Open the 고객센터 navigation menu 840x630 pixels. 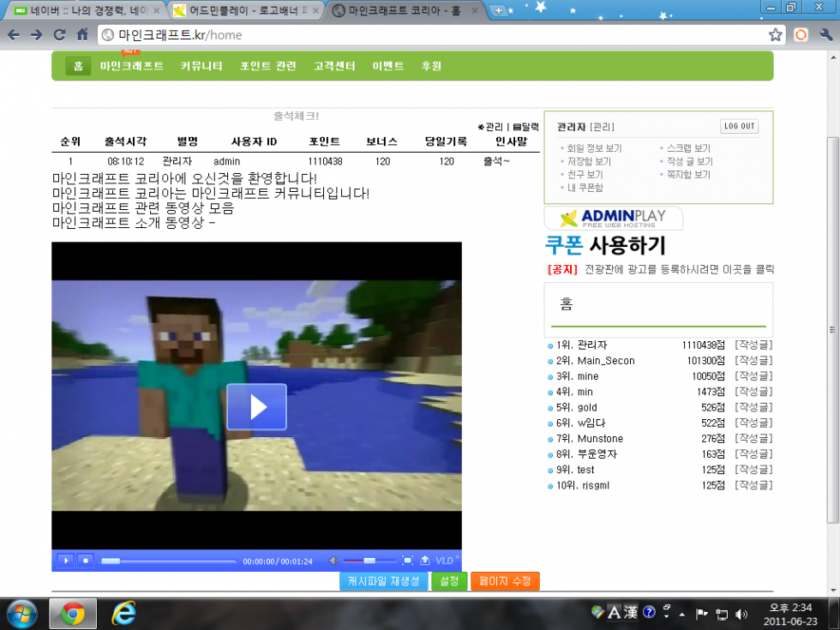tap(334, 66)
